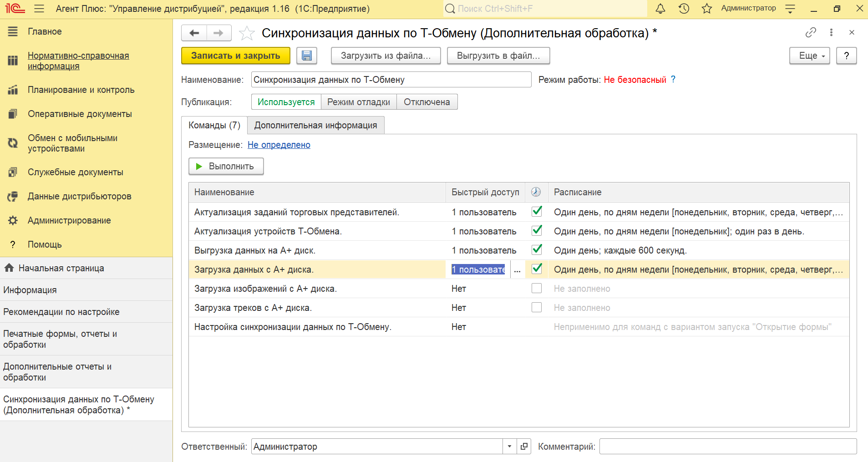
Task: Uncheck schedule for Актуализация устройств Т-Обмена
Action: 537,230
